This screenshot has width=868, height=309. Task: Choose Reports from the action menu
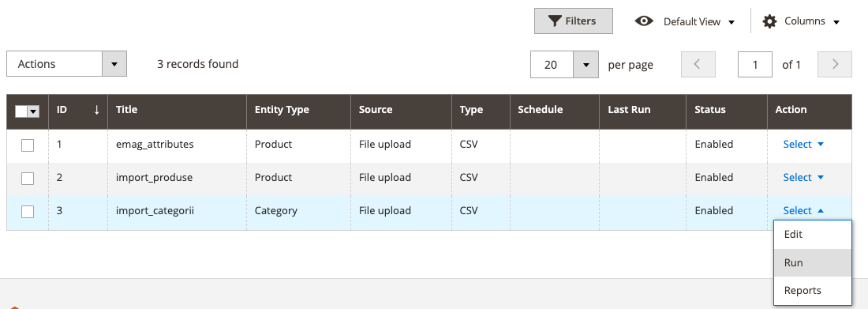pyautogui.click(x=813, y=291)
